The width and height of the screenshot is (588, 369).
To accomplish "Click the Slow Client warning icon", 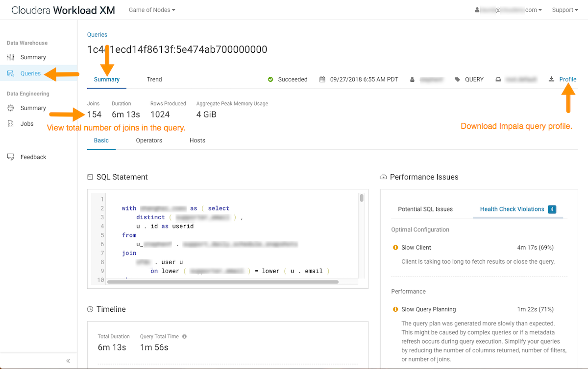I will tap(395, 248).
